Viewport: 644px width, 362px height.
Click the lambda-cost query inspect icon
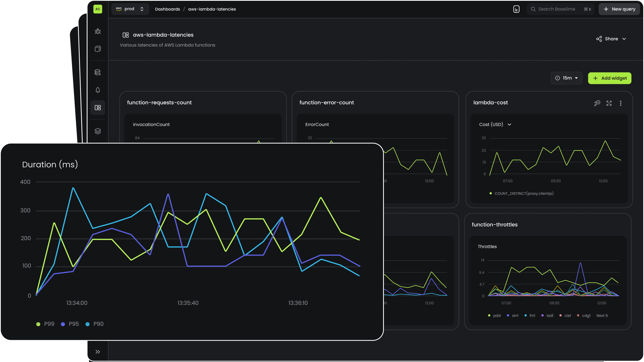pos(597,103)
